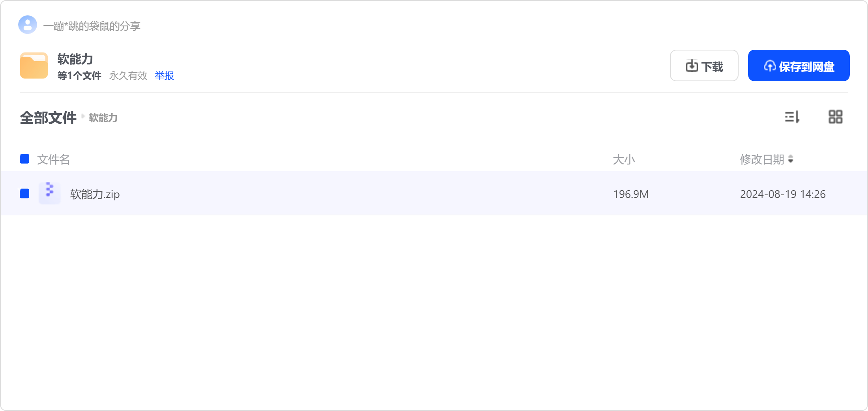Go to 全部文件 breadcrumb

tap(48, 118)
